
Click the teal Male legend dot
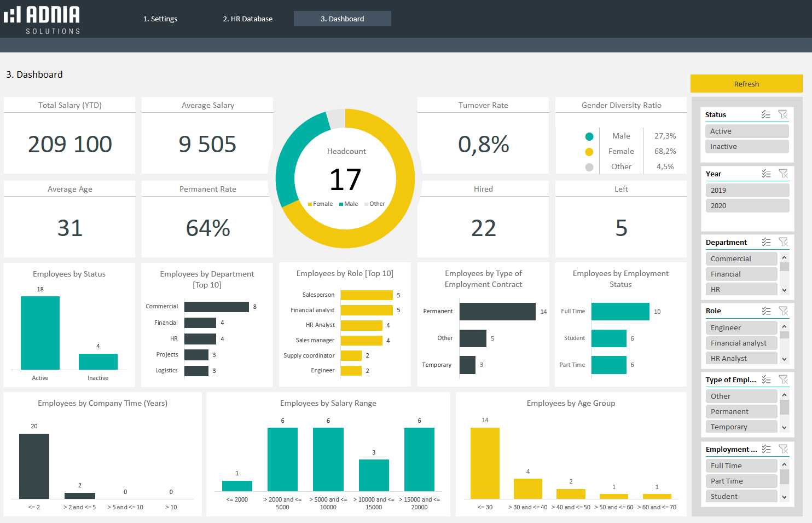pyautogui.click(x=589, y=136)
